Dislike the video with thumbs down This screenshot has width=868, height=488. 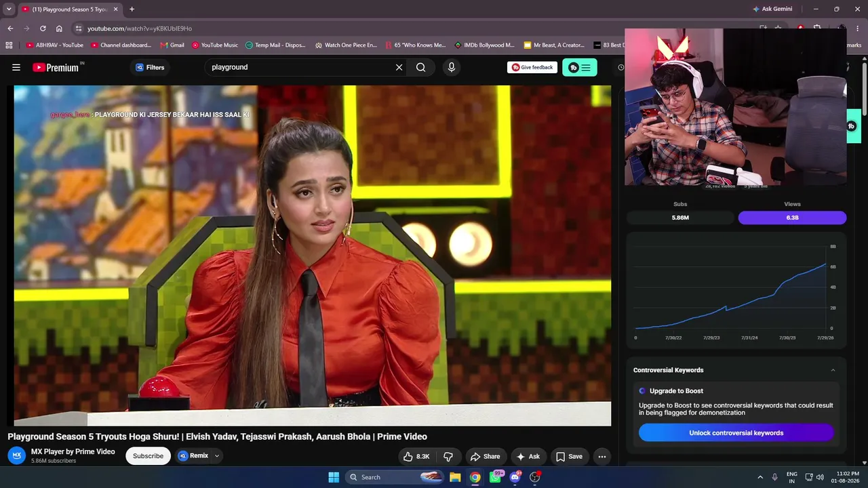tap(448, 456)
